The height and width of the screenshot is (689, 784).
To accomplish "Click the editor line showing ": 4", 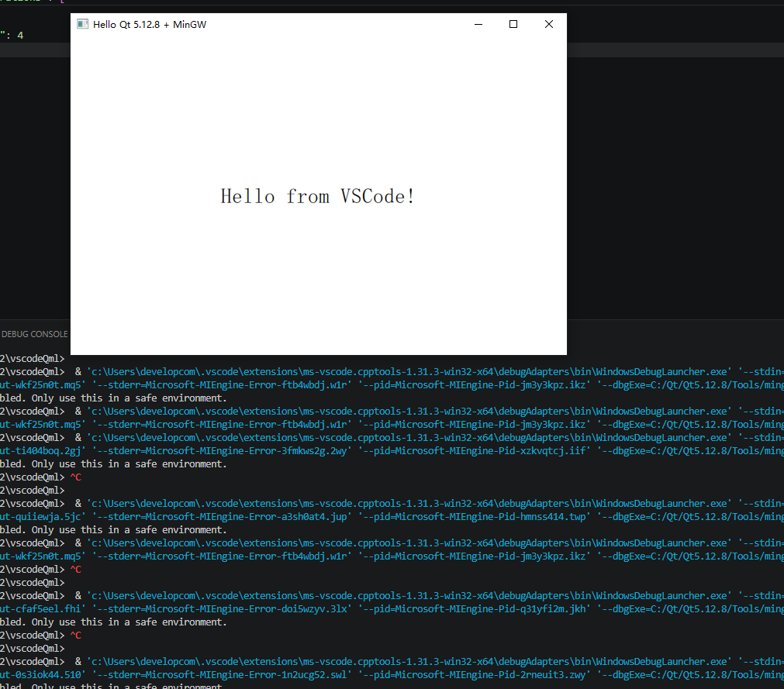I will click(x=12, y=35).
